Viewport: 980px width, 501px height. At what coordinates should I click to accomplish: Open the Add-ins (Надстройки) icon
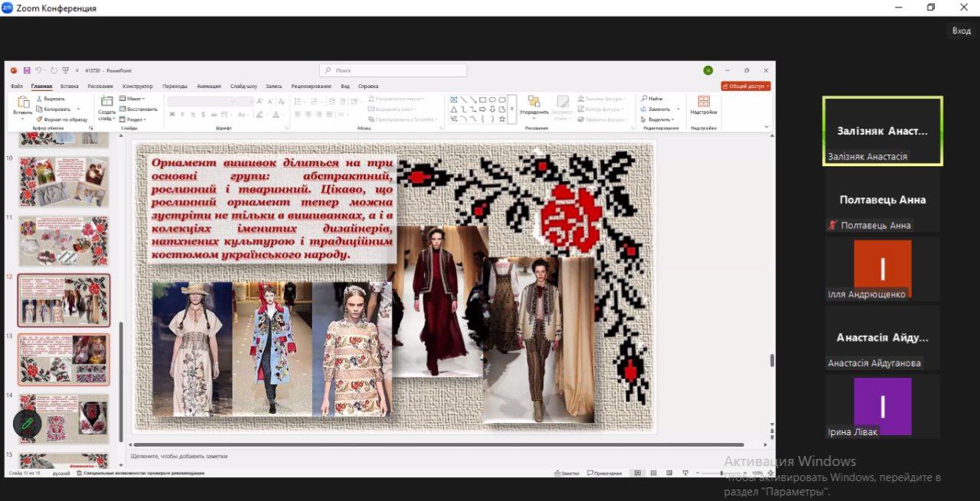pos(703,102)
